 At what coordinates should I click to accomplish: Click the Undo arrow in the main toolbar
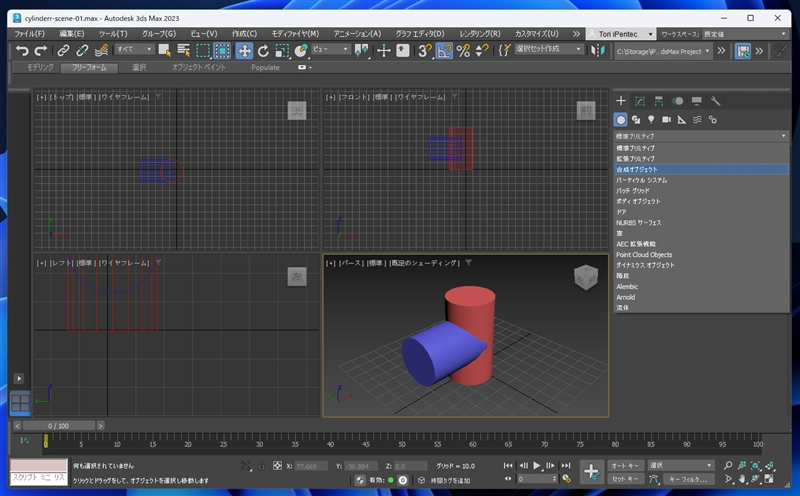(x=22, y=51)
